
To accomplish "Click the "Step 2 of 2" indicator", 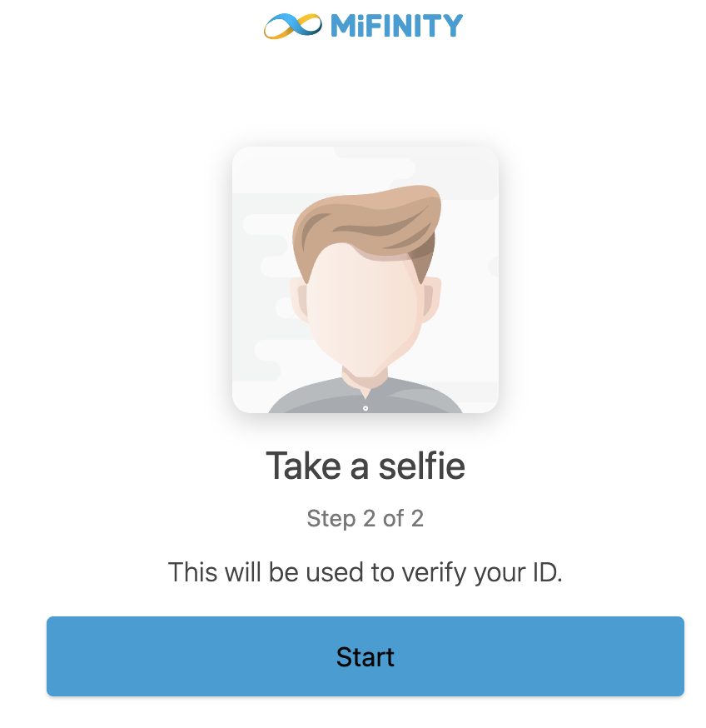I will point(365,519).
